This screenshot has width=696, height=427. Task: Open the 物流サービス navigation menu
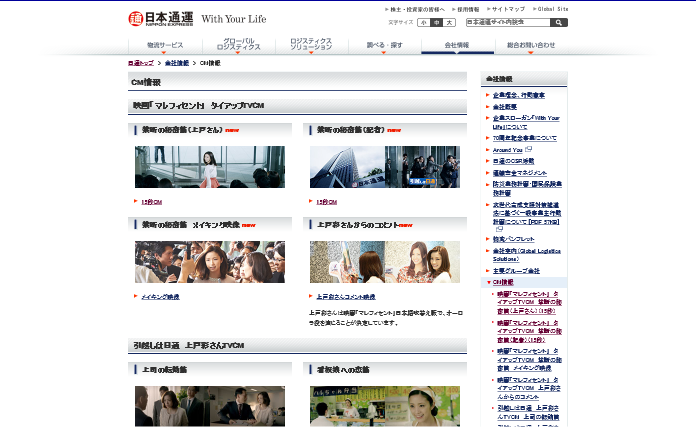165,45
